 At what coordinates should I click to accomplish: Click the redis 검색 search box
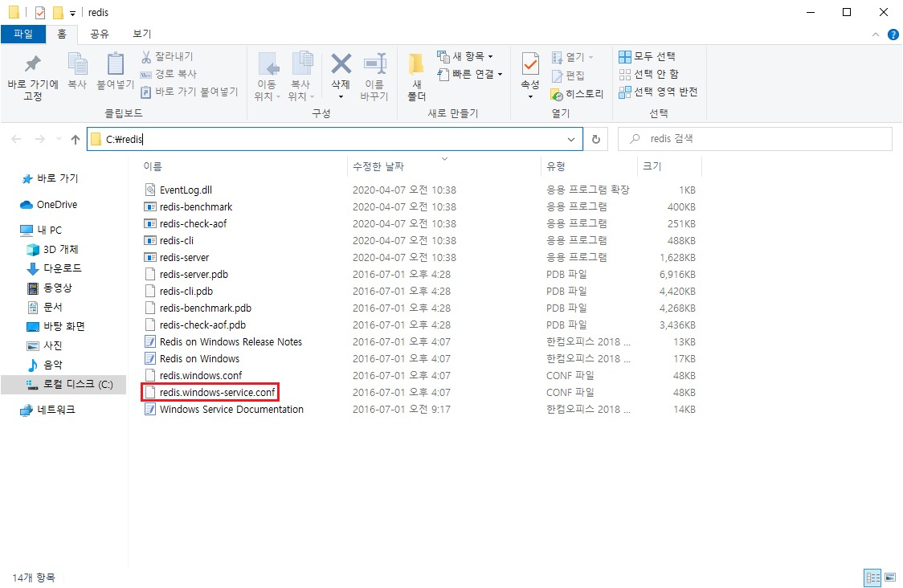[x=754, y=139]
